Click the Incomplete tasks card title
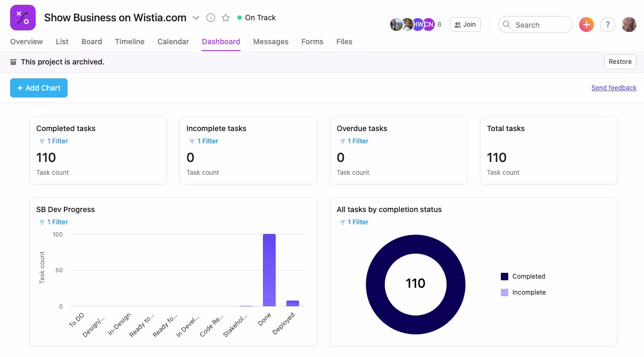 [x=216, y=128]
